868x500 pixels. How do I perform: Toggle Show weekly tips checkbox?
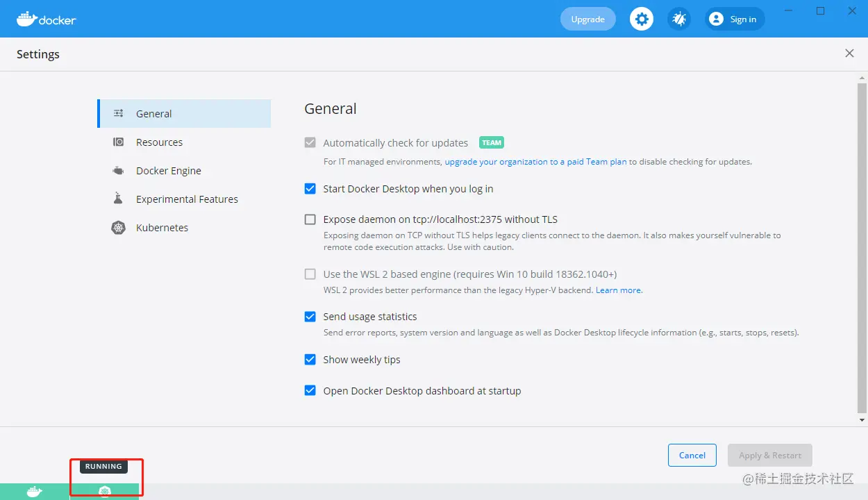tap(310, 360)
